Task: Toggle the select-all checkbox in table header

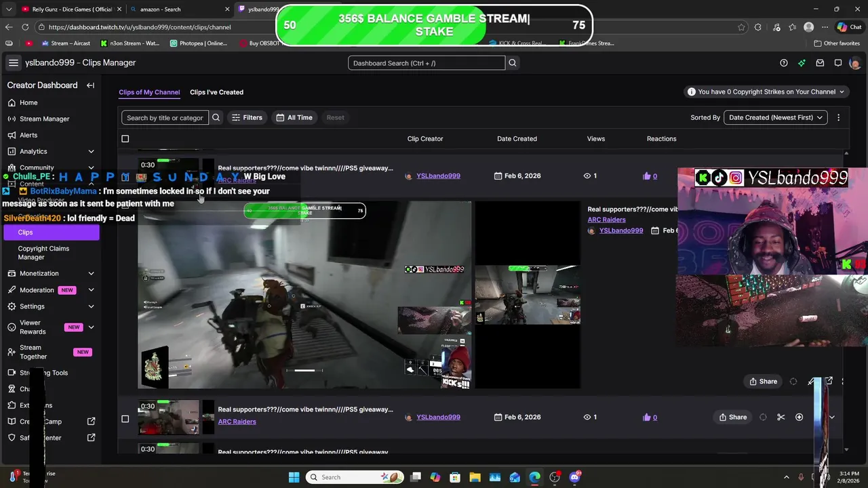Action: 125,139
